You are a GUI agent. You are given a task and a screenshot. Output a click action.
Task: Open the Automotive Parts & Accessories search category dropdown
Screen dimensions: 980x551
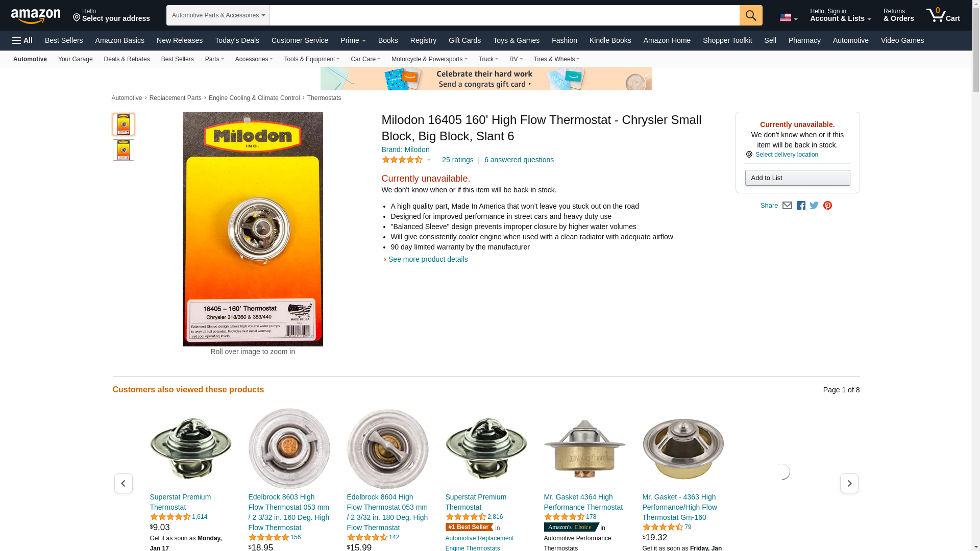(218, 15)
